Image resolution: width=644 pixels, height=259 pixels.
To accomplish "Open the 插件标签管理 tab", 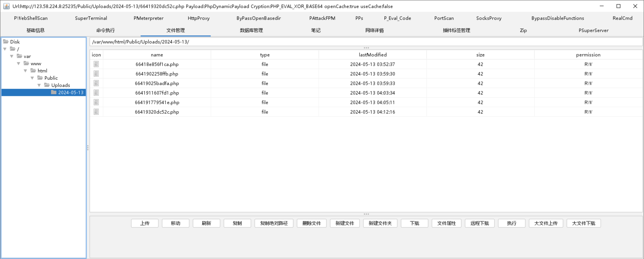I will pyautogui.click(x=457, y=30).
